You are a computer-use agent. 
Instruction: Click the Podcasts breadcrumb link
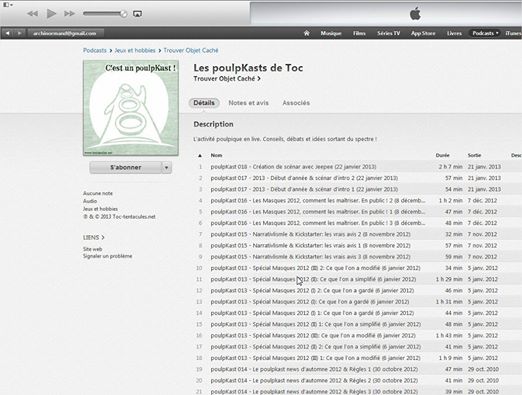[x=95, y=50]
